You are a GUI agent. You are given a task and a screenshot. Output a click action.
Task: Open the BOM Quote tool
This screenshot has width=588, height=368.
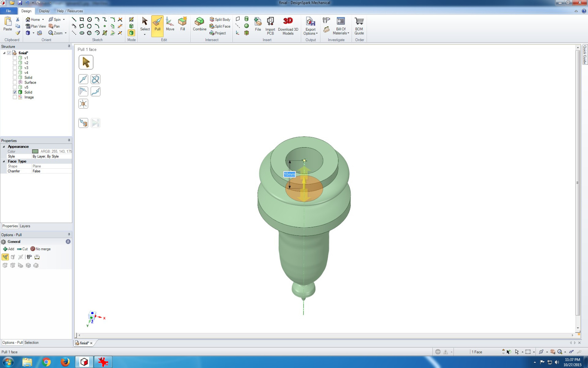pos(359,26)
